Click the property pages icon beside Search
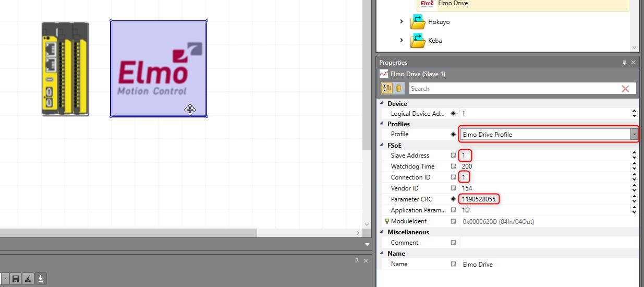The width and height of the screenshot is (644, 287). pyautogui.click(x=399, y=88)
